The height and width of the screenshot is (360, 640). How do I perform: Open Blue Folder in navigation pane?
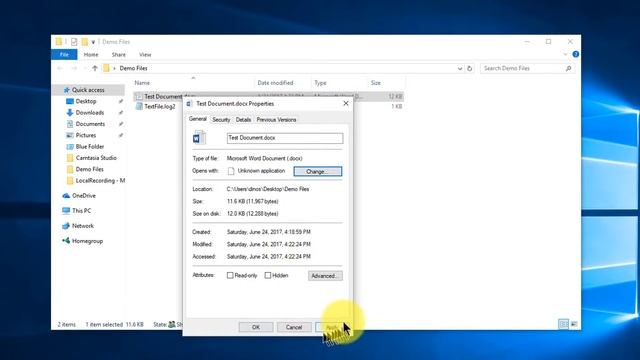click(90, 147)
